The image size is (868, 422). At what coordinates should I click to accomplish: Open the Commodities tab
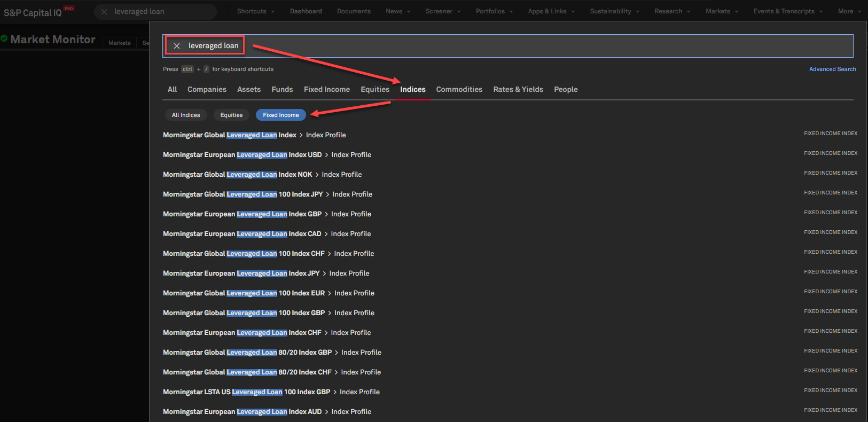tap(459, 89)
